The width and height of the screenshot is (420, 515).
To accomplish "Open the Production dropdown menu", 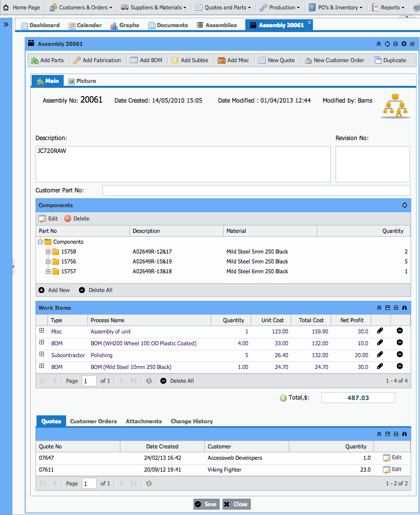I will (280, 7).
